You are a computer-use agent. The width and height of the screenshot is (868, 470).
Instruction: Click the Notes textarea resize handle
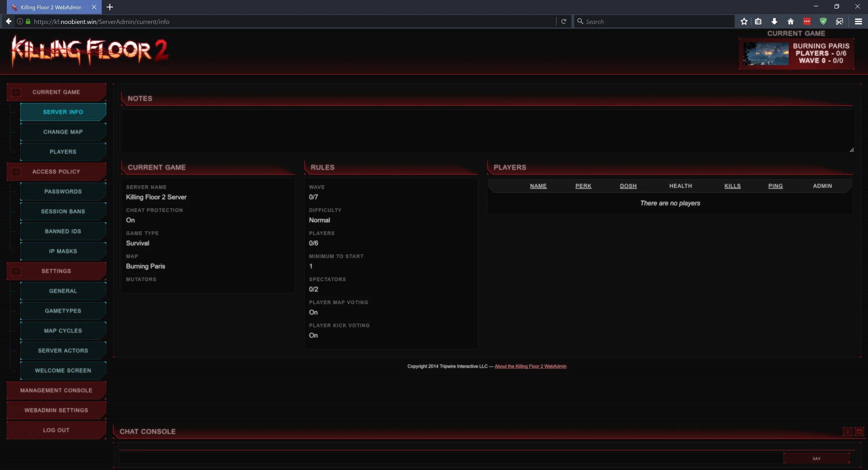tap(852, 150)
